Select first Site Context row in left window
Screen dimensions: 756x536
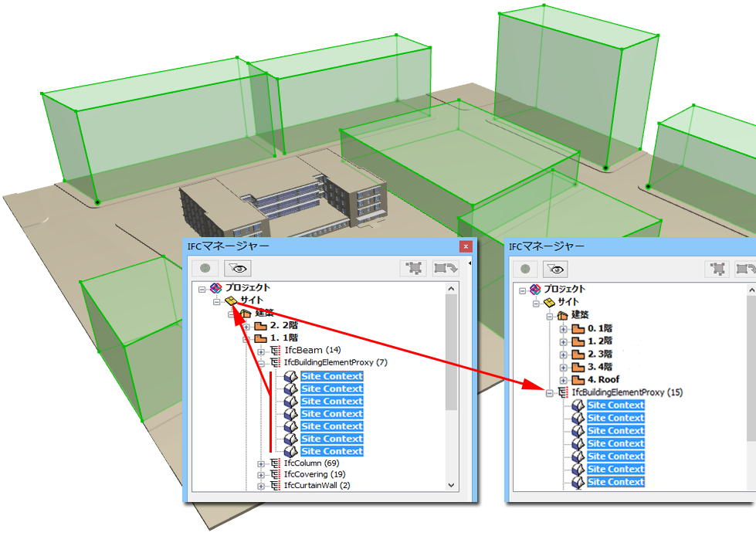[x=332, y=376]
